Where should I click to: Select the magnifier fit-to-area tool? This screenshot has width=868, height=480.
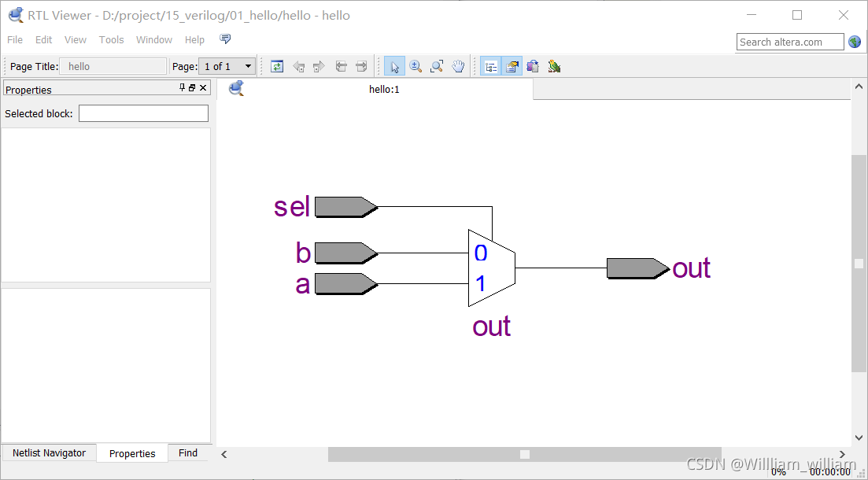437,66
